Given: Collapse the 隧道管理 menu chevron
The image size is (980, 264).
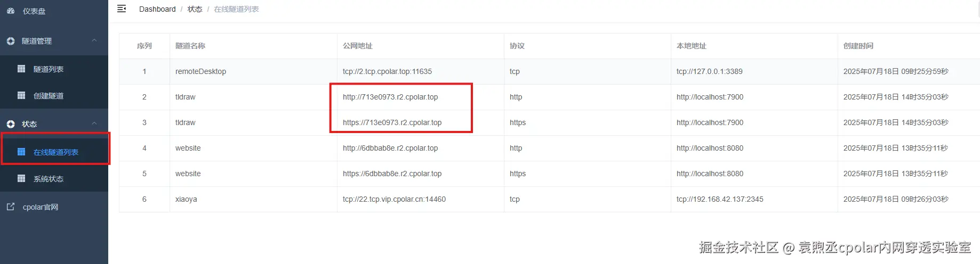Looking at the screenshot, I should pos(94,40).
